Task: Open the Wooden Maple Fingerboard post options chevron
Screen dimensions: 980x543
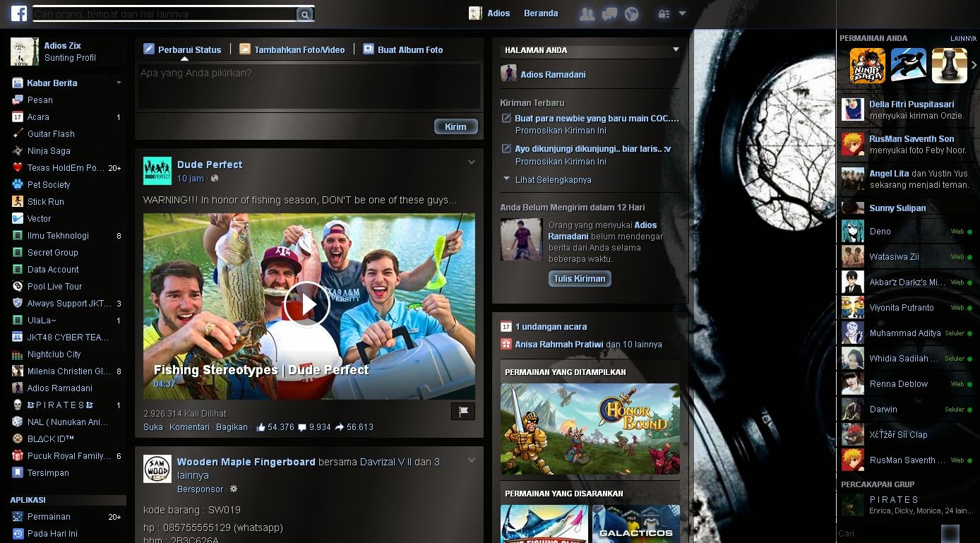Action: [x=472, y=460]
